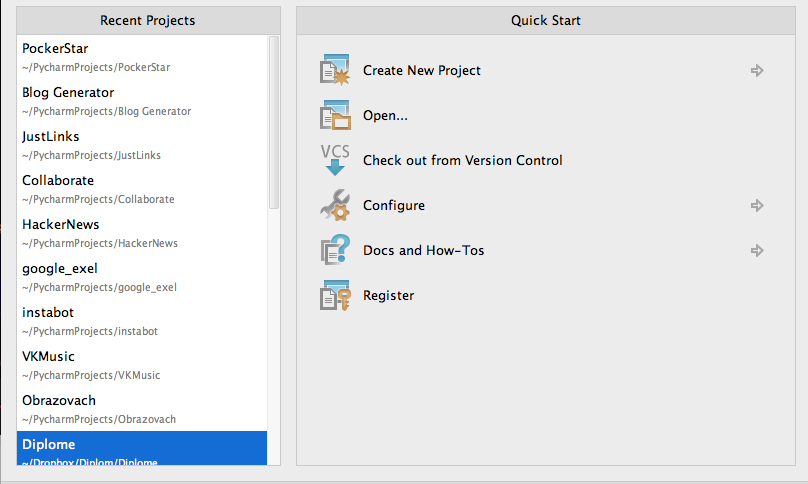Image resolution: width=808 pixels, height=484 pixels.
Task: Click the Open folder icon
Action: [335, 115]
